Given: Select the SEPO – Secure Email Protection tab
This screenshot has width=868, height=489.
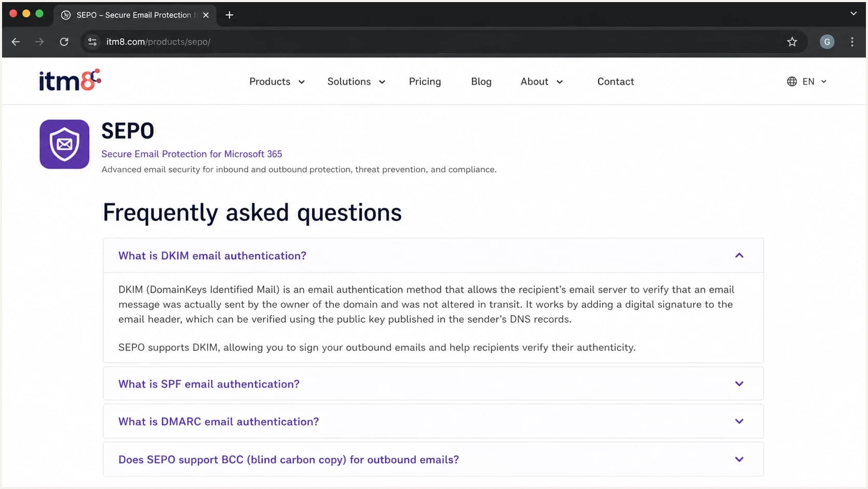Looking at the screenshot, I should 134,15.
